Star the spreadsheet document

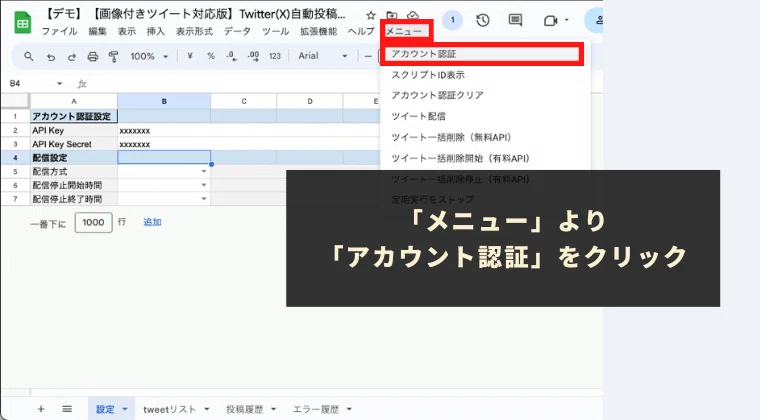coord(371,15)
